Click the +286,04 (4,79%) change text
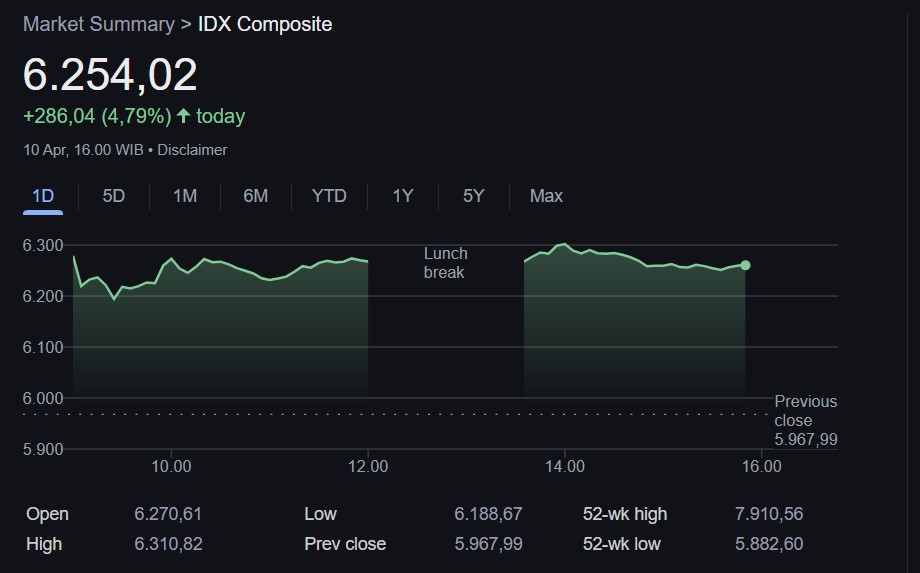 97,117
